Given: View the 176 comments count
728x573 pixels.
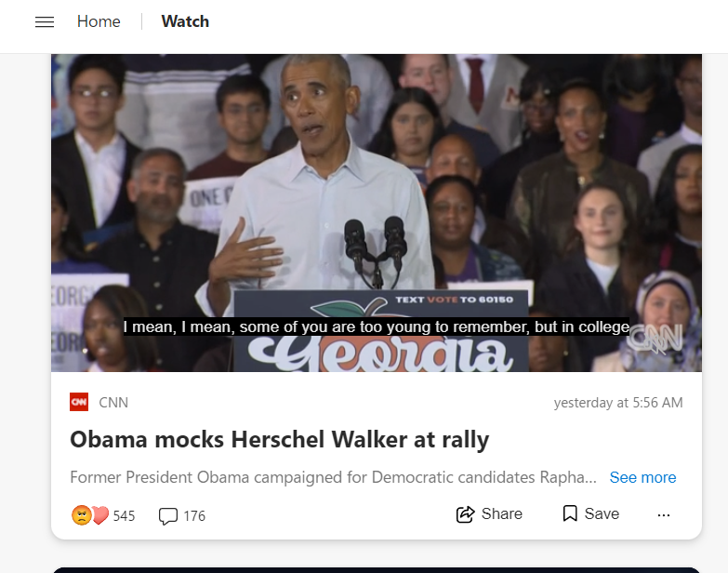Looking at the screenshot, I should 194,516.
